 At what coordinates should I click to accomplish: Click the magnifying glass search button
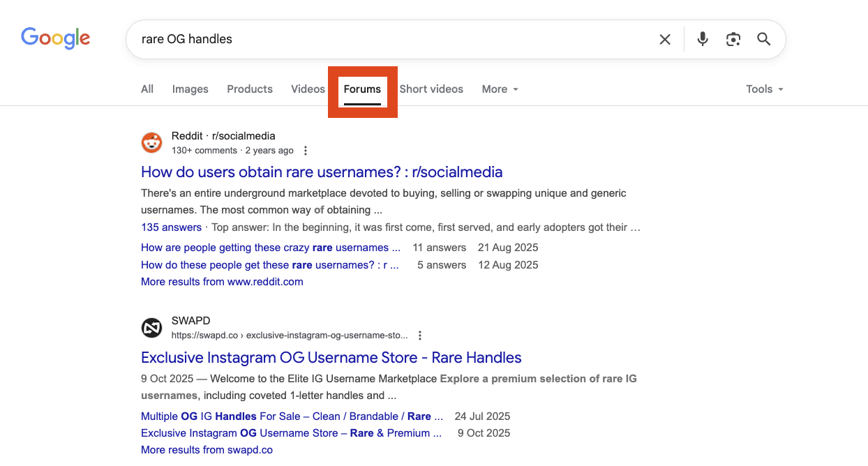(x=764, y=39)
